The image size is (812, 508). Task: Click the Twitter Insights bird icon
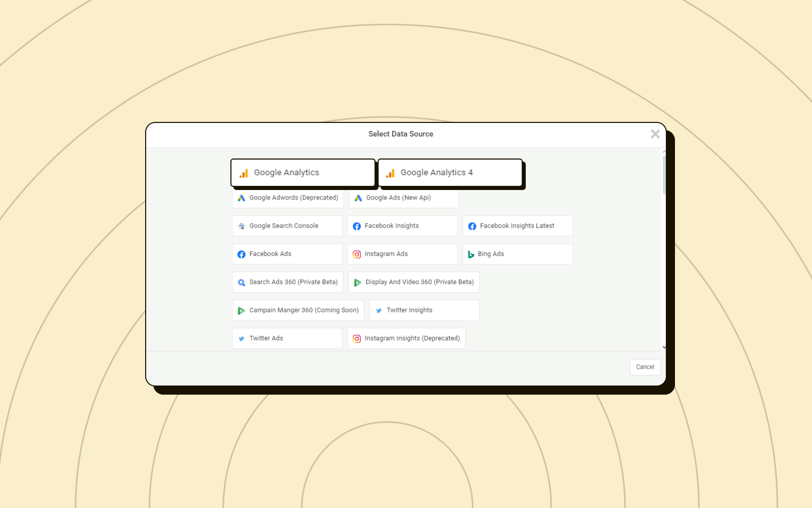click(379, 310)
